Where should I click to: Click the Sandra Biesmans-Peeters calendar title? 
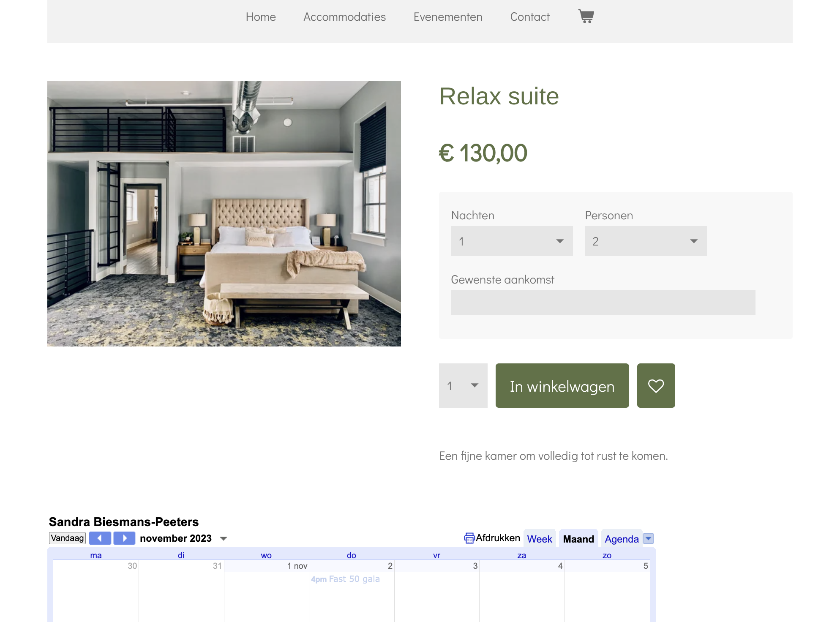click(x=124, y=522)
